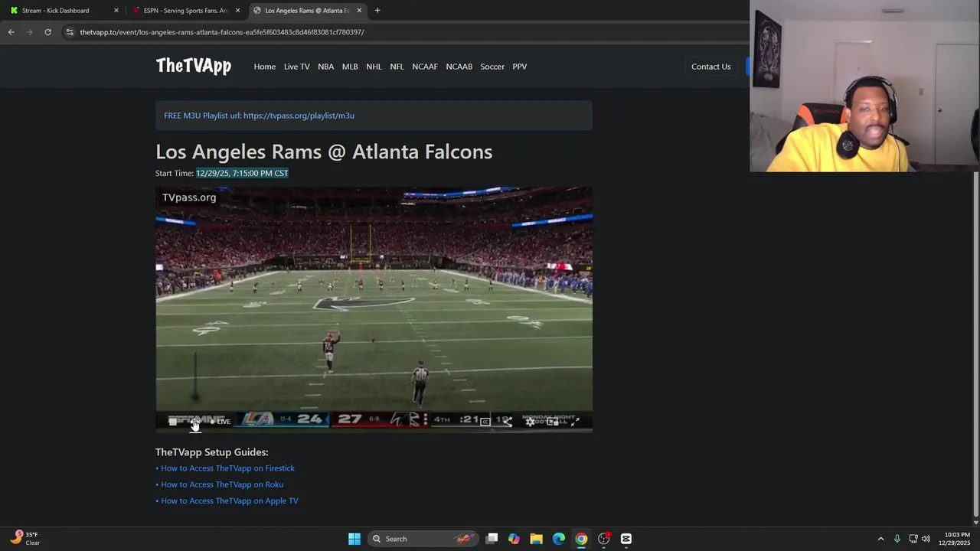
Task: Enable picture-in-picture in the video player
Action: coord(552,422)
